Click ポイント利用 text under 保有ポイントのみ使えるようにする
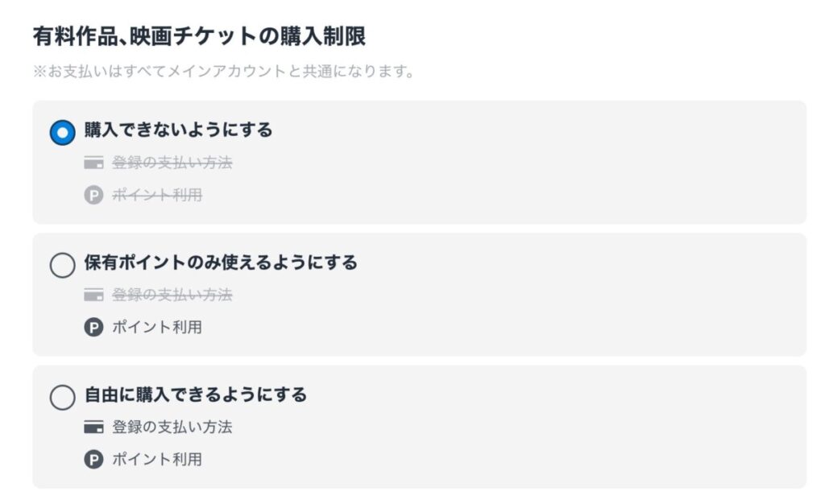825x504 pixels. tap(157, 328)
